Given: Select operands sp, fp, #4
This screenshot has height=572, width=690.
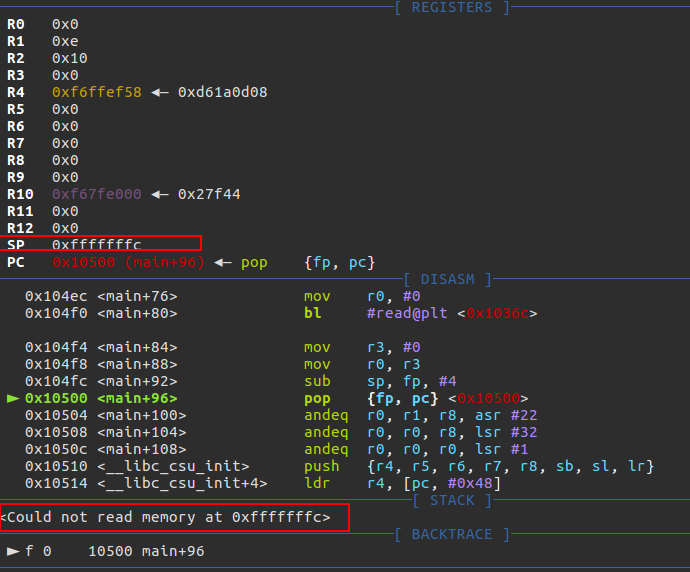Looking at the screenshot, I should [411, 381].
